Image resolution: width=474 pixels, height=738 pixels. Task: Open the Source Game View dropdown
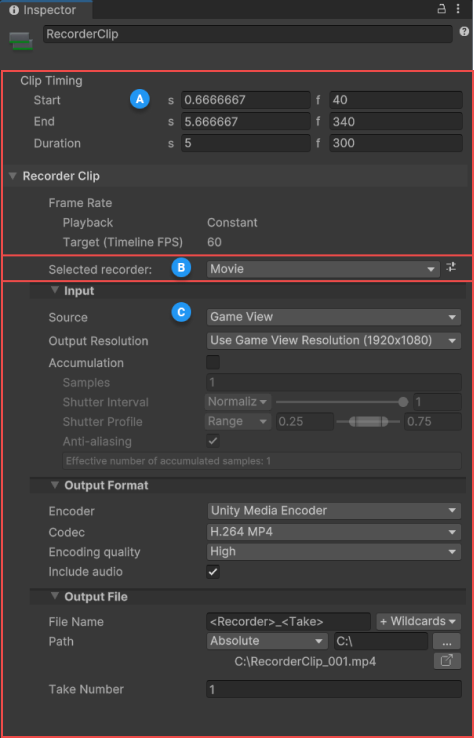[x=334, y=317]
